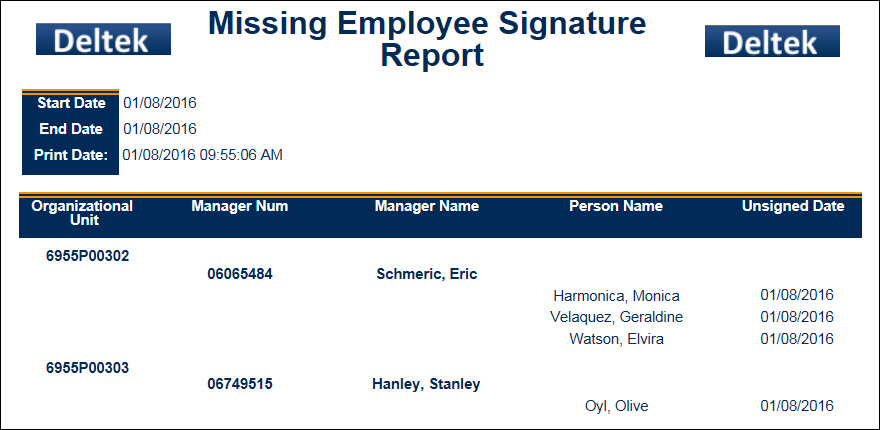Select organizational unit 6955P00302
Viewport: 880px width, 430px height.
point(88,255)
